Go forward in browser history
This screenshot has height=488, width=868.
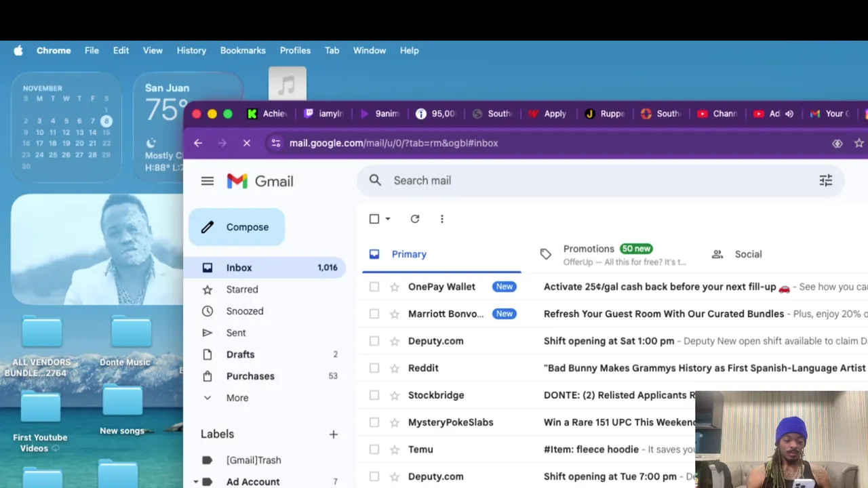pos(222,143)
